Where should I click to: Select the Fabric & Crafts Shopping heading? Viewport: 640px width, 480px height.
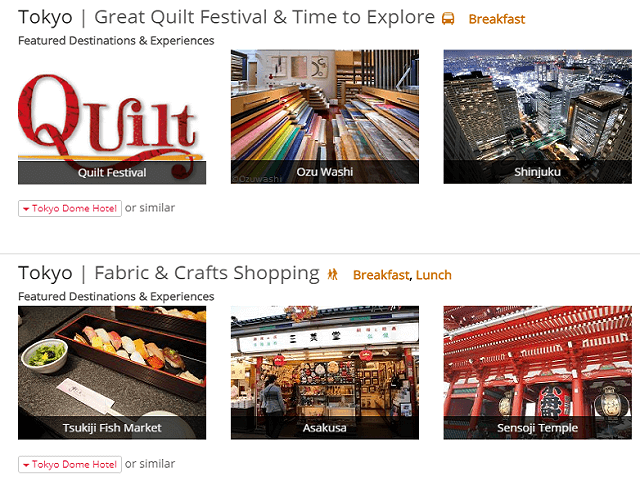pos(207,273)
